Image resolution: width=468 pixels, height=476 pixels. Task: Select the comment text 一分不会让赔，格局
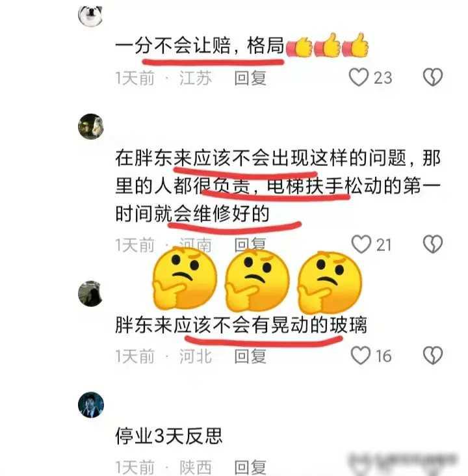[x=200, y=46]
